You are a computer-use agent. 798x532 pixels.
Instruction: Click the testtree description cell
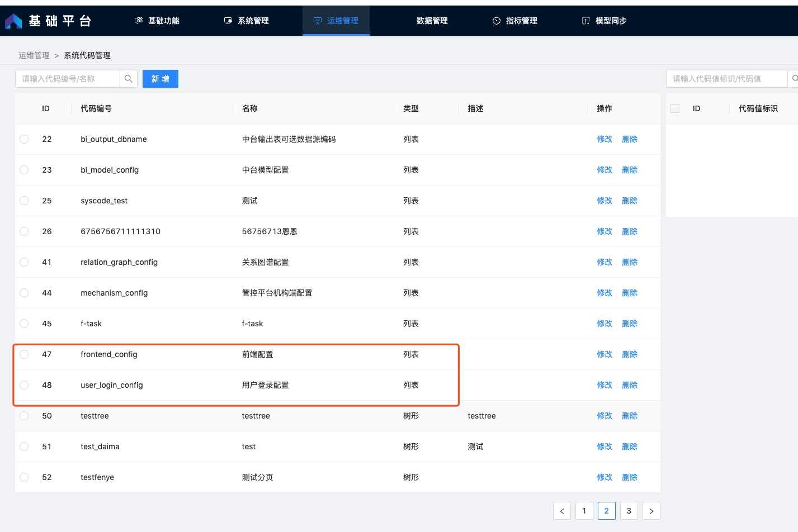click(482, 416)
